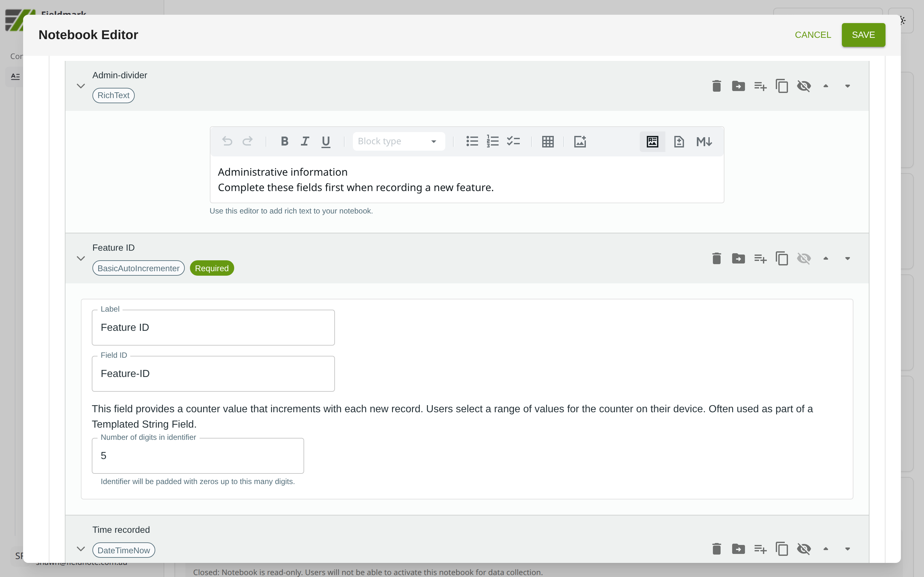
Task: Move the Admin-divider field to another section
Action: (738, 86)
